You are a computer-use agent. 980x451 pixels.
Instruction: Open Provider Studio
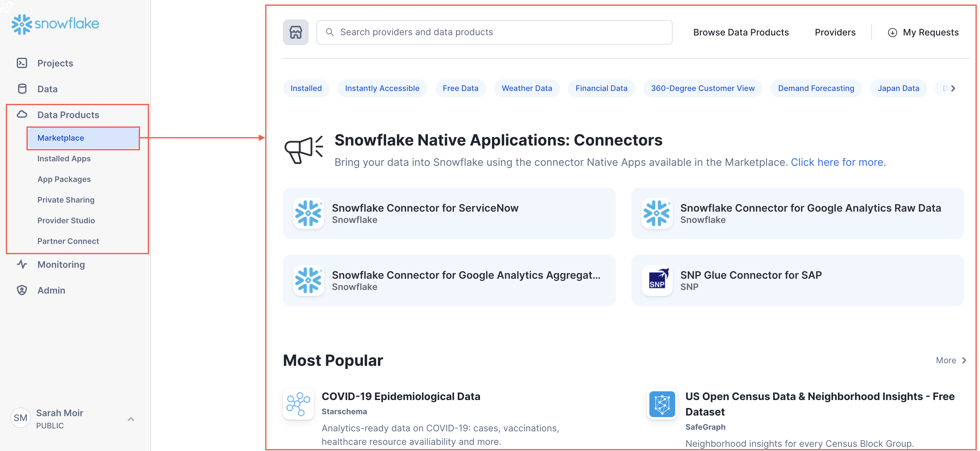coord(66,220)
